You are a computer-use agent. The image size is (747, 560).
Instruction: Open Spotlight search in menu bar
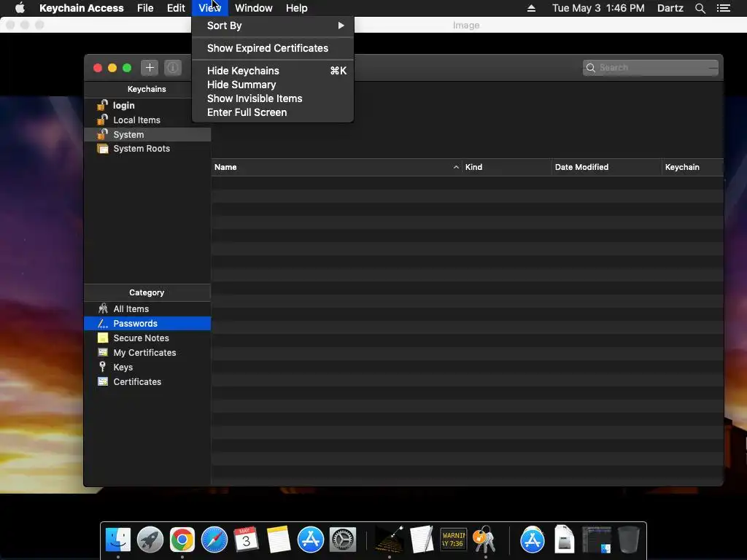[x=700, y=8]
